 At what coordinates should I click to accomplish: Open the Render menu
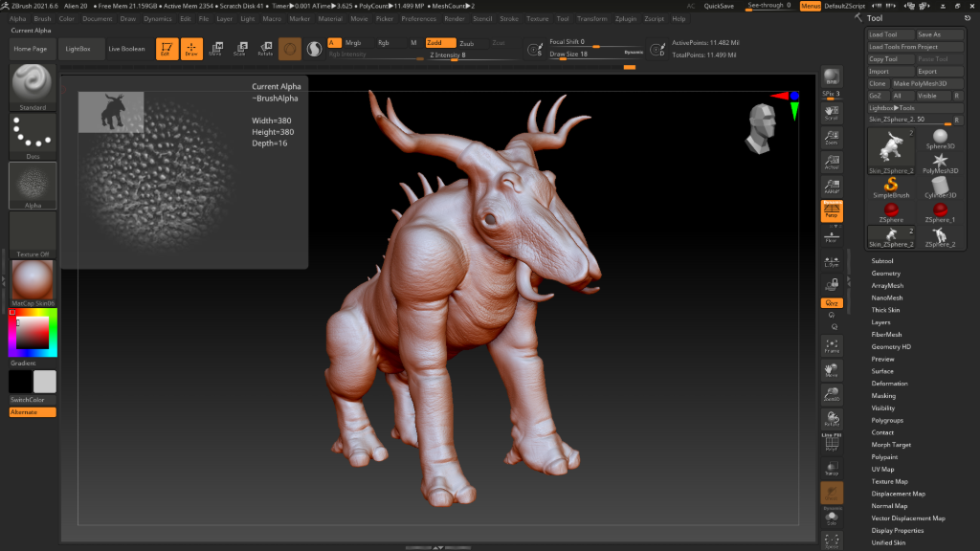click(x=455, y=19)
